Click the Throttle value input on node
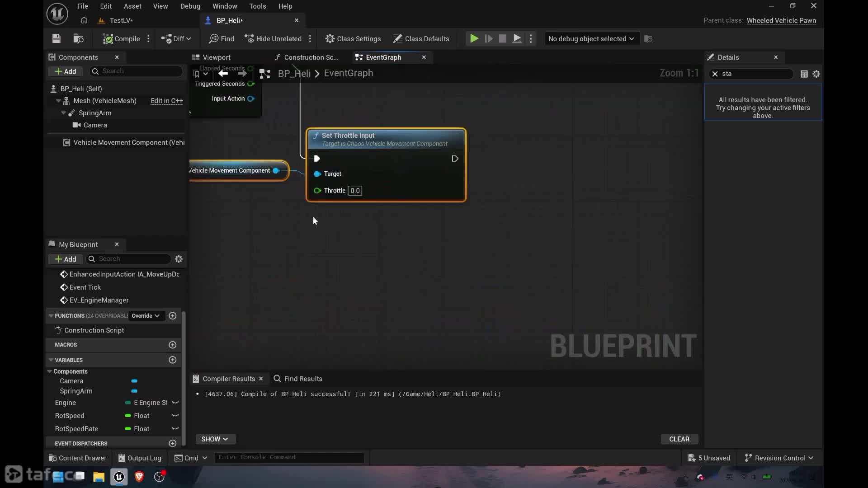 355,191
